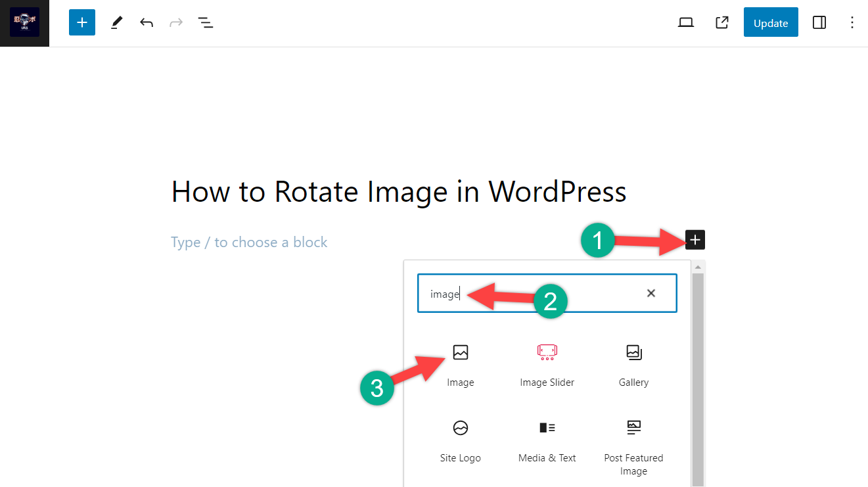This screenshot has height=487, width=868.
Task: Undo the last change
Action: [x=147, y=23]
